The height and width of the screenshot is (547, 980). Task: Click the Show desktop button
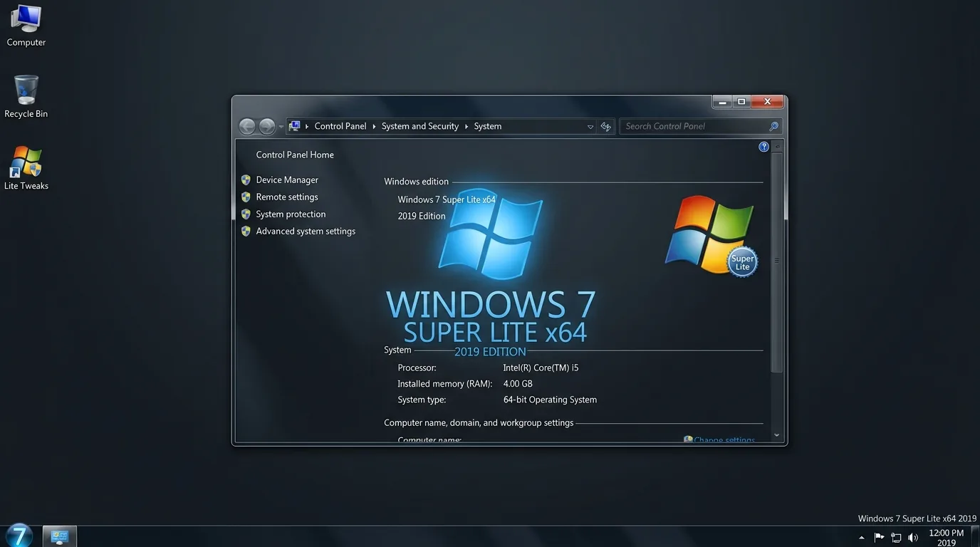(x=975, y=536)
